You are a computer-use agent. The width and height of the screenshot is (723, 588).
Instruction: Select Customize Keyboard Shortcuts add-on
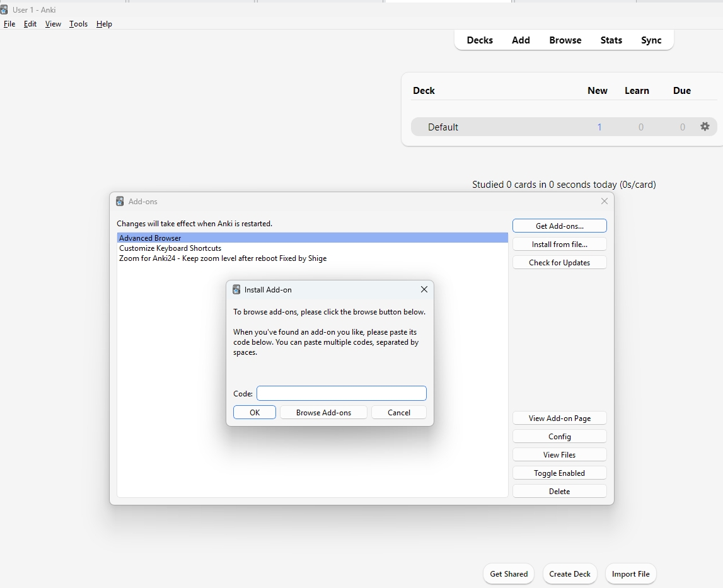point(312,248)
